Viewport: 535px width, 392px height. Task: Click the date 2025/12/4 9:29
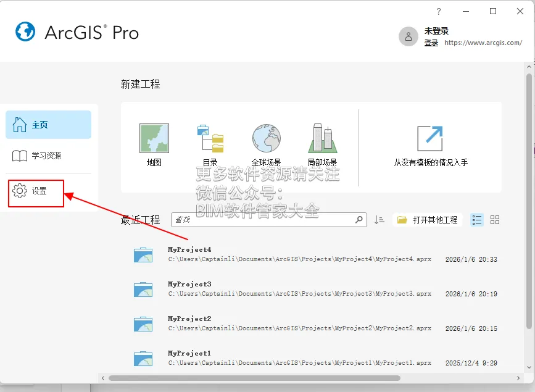[x=471, y=363]
